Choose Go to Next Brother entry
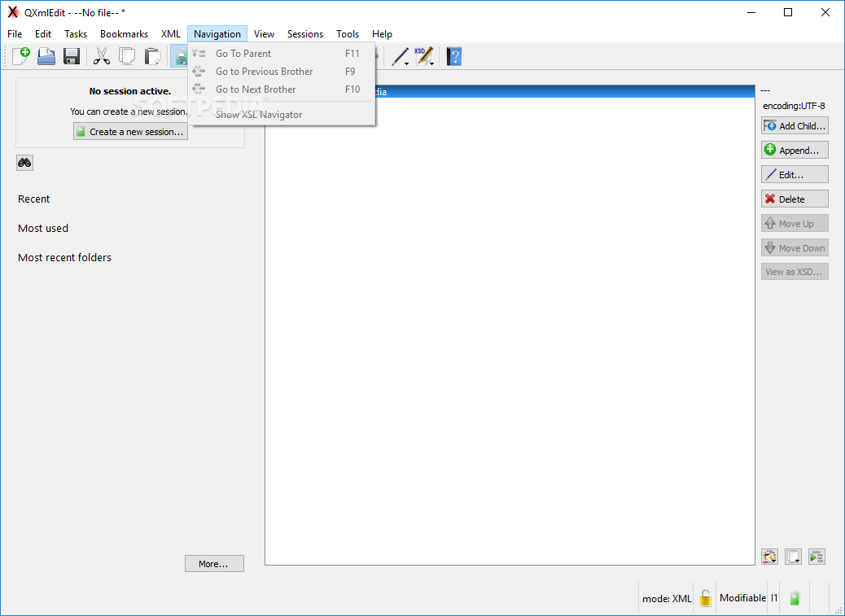Viewport: 845px width, 616px height. click(x=282, y=90)
